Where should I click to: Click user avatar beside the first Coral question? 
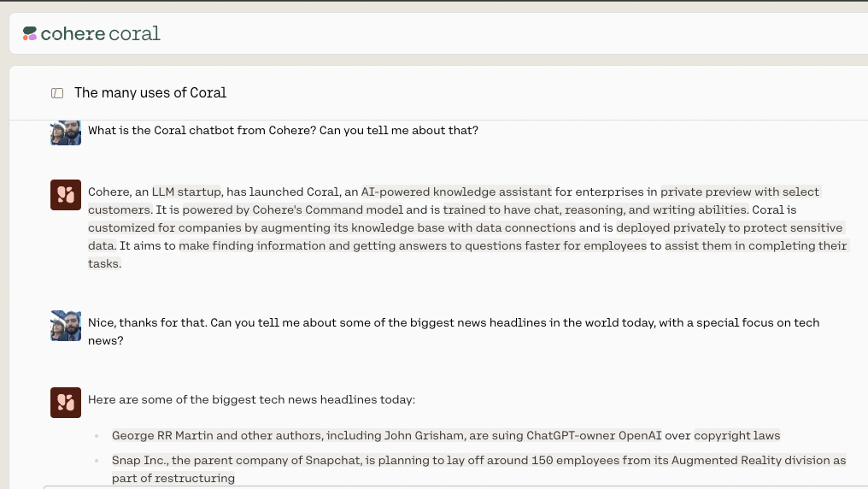point(66,131)
